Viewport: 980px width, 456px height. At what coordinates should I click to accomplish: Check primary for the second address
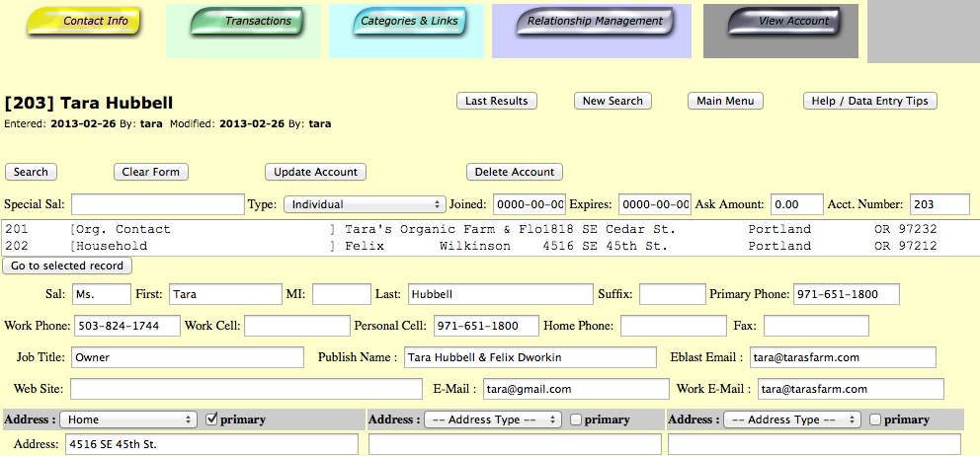coord(576,419)
